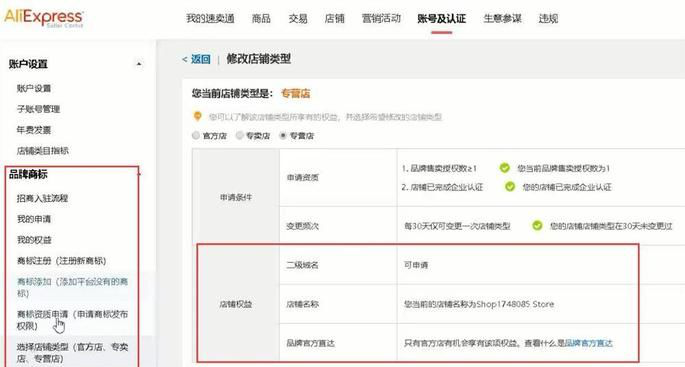Screen dimensions: 685x367
Task: Open 我的权益 sidebar item
Action: click(34, 240)
